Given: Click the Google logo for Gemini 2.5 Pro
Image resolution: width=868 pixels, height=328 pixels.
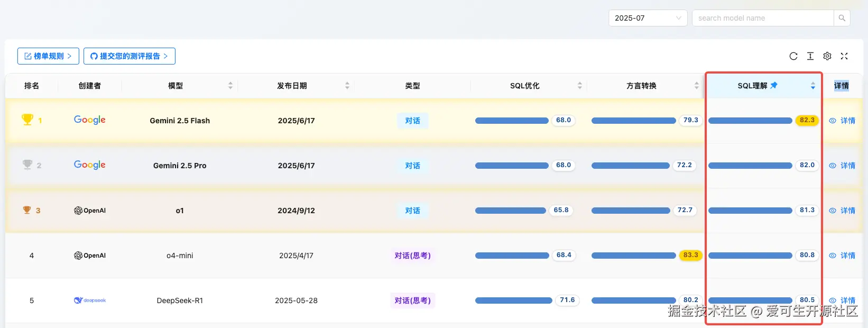Looking at the screenshot, I should click(x=90, y=165).
